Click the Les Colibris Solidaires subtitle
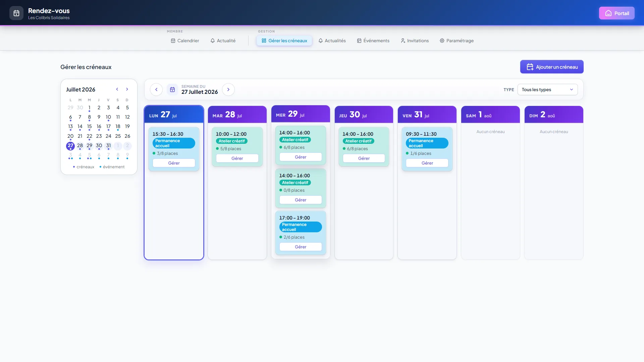 pos(49,18)
